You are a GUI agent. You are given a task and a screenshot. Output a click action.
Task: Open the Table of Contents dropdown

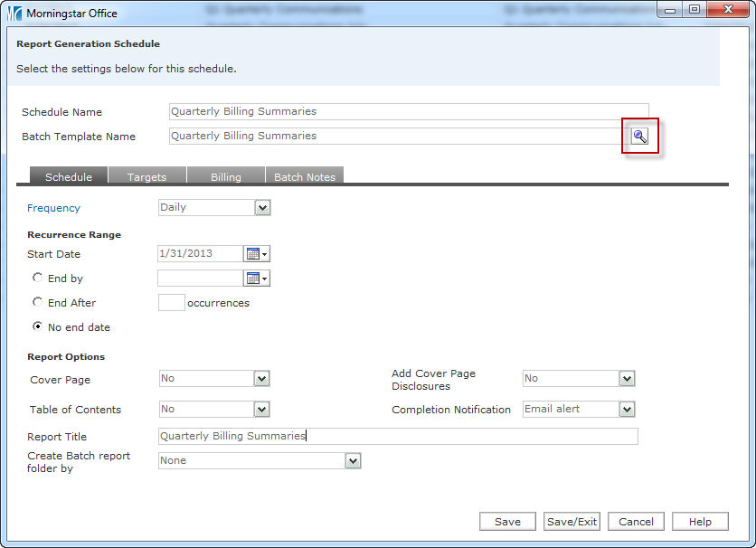pyautogui.click(x=261, y=410)
